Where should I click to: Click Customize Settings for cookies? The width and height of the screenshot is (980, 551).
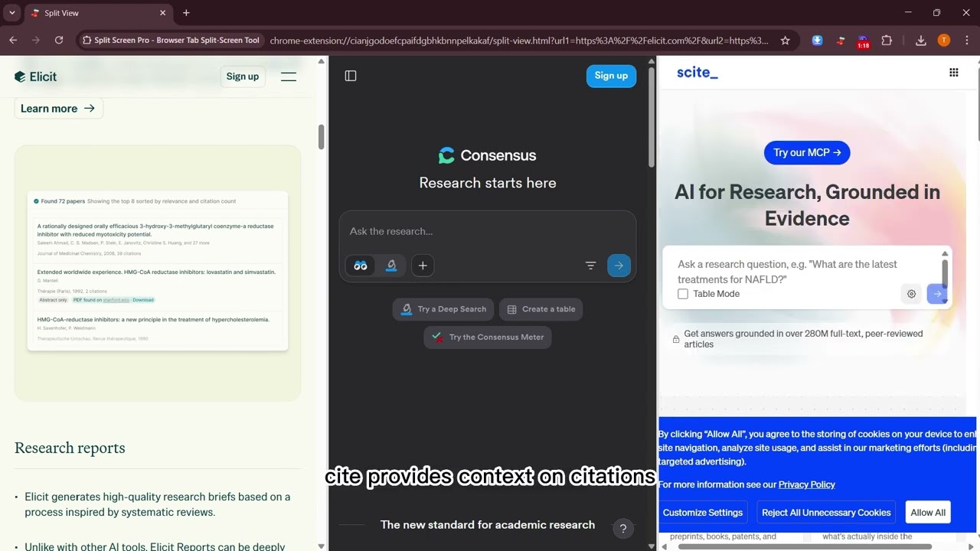703,513
